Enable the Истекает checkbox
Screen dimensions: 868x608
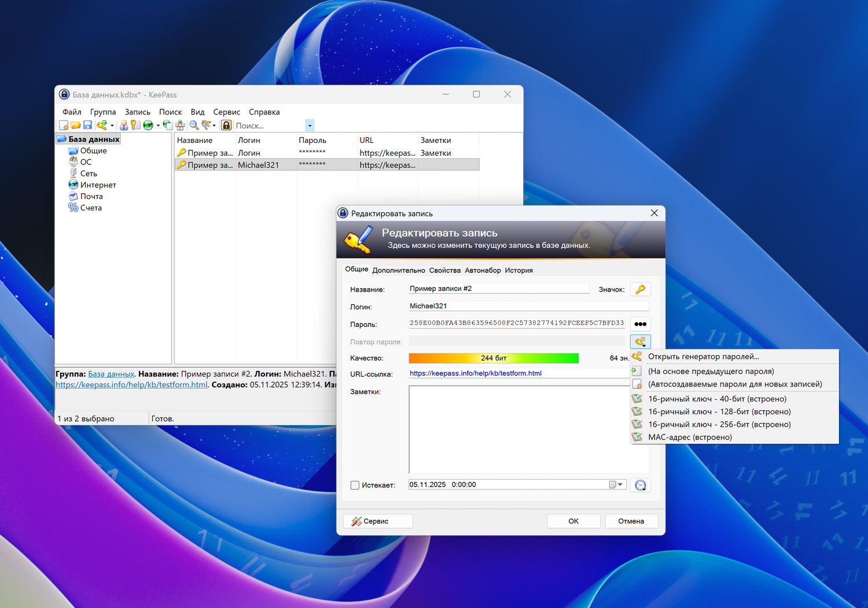pyautogui.click(x=355, y=485)
